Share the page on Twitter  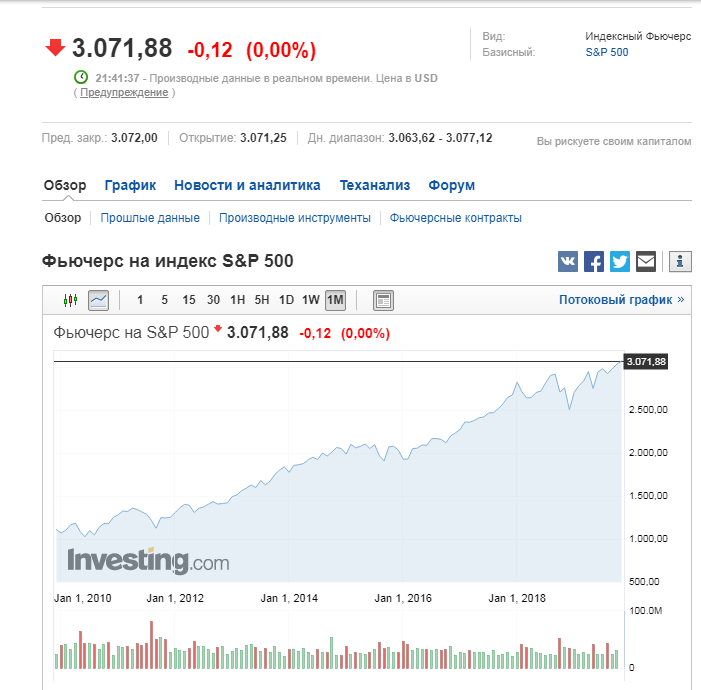(x=620, y=262)
